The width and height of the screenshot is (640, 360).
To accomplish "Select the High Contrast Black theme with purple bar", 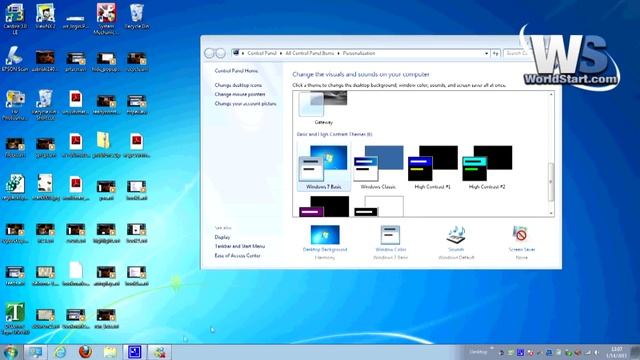I will (324, 206).
